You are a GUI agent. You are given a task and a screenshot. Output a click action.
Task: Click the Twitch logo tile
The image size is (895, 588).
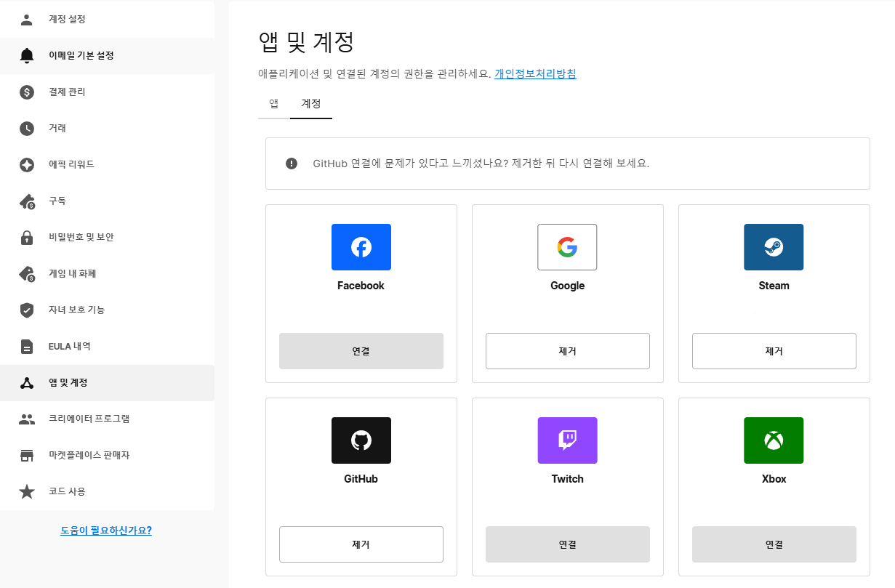pos(567,440)
